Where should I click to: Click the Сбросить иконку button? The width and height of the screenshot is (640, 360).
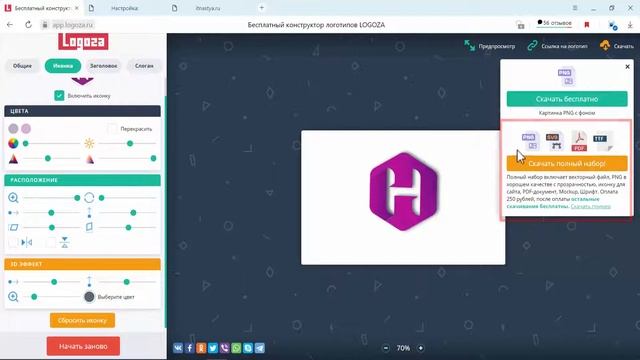pos(82,320)
